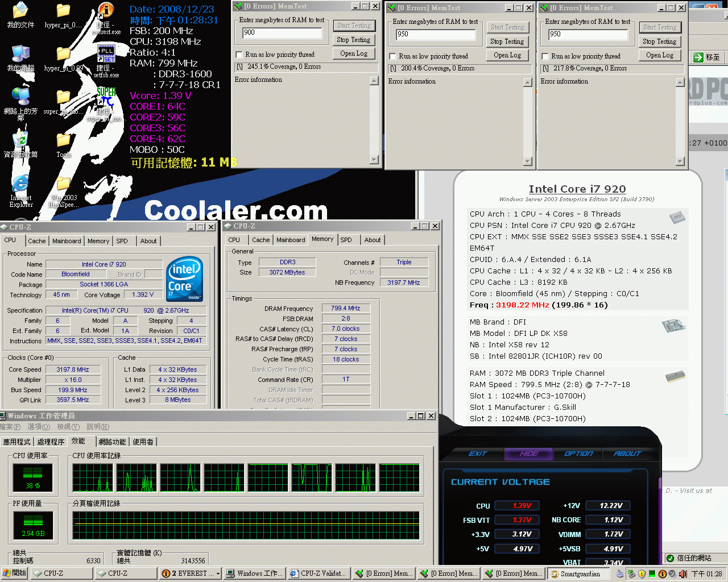Viewport: 728px width, 582px height.
Task: Click the ABOUT button in Smartguardian
Action: 627,454
